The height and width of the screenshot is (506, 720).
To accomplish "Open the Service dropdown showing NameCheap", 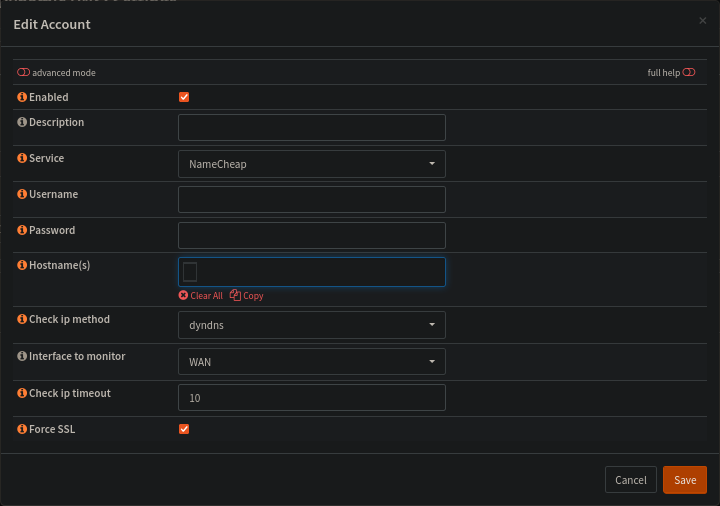I will click(311, 164).
